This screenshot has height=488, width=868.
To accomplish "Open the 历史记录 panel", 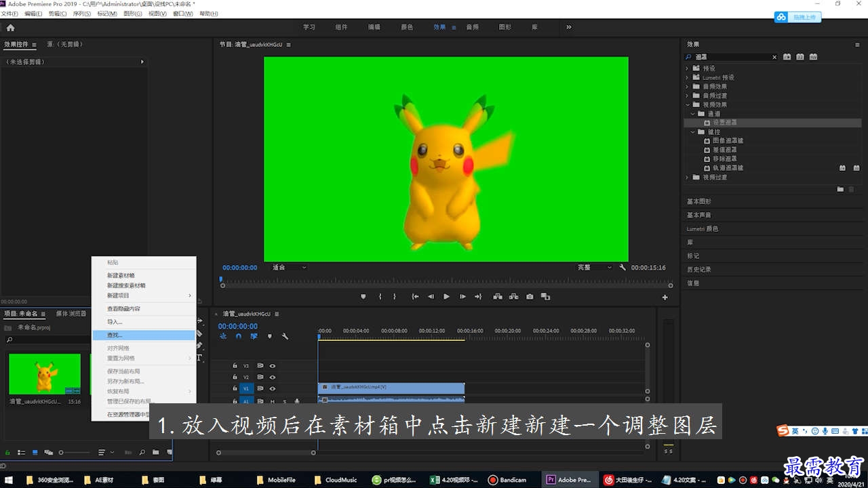I will click(x=699, y=270).
